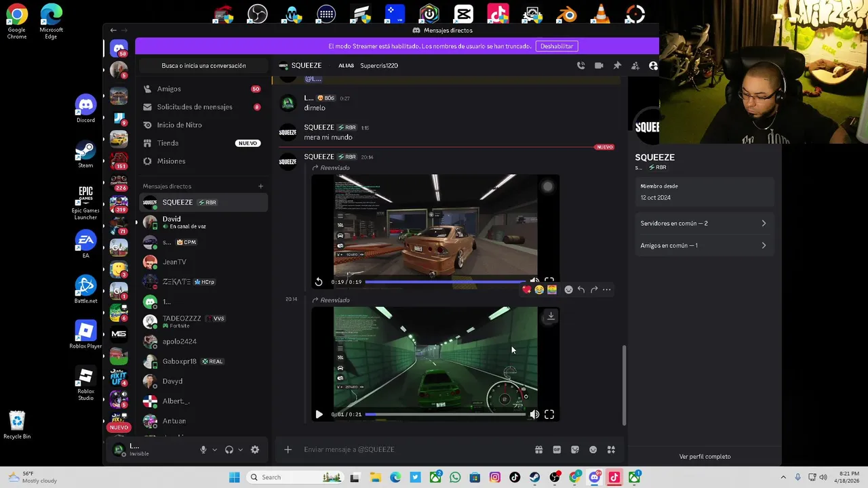The height and width of the screenshot is (488, 868).
Task: Select the SQUEEZE direct message
Action: coord(203,202)
